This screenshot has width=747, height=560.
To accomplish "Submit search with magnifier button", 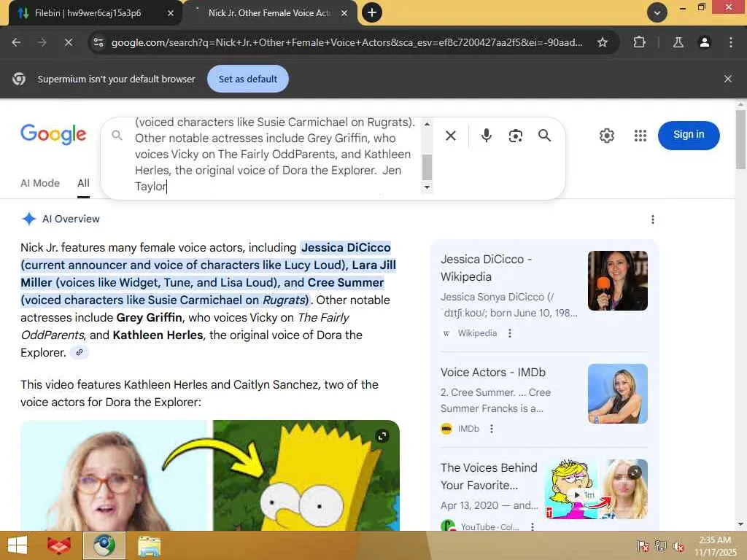I will pos(544,136).
